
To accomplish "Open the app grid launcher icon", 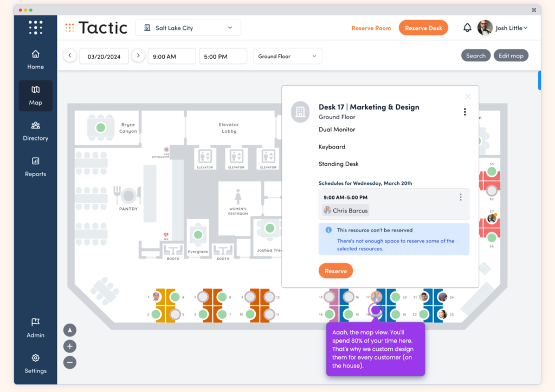I will (x=35, y=28).
